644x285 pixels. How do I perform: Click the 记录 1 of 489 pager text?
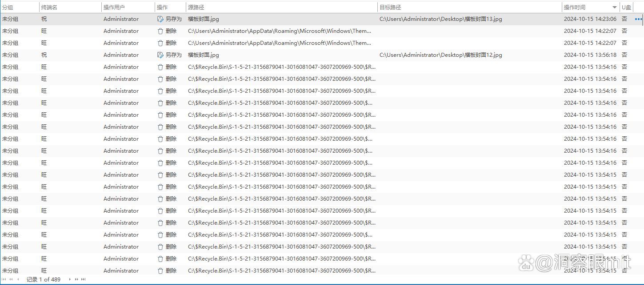(x=44, y=279)
